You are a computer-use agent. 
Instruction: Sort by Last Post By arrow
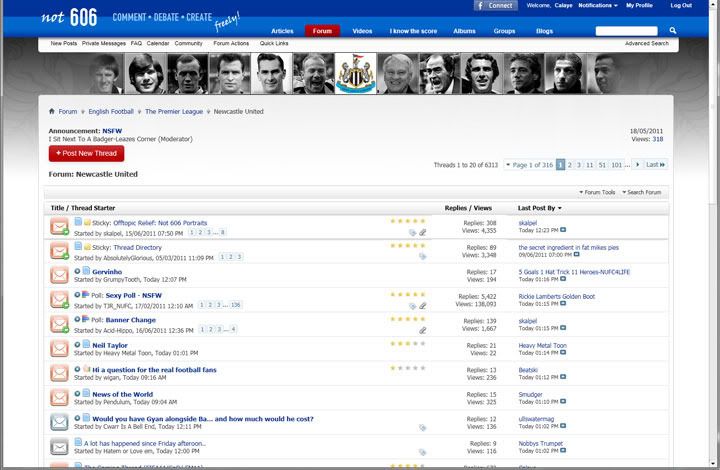(560, 208)
